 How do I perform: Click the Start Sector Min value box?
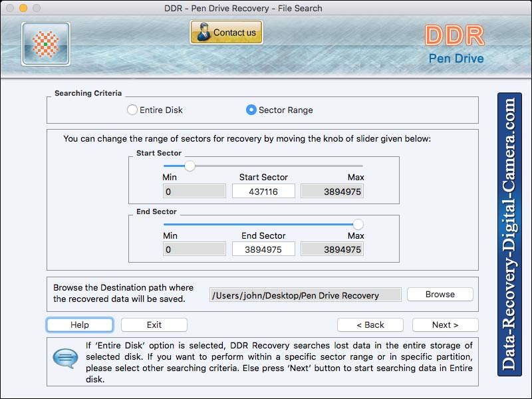click(x=194, y=191)
